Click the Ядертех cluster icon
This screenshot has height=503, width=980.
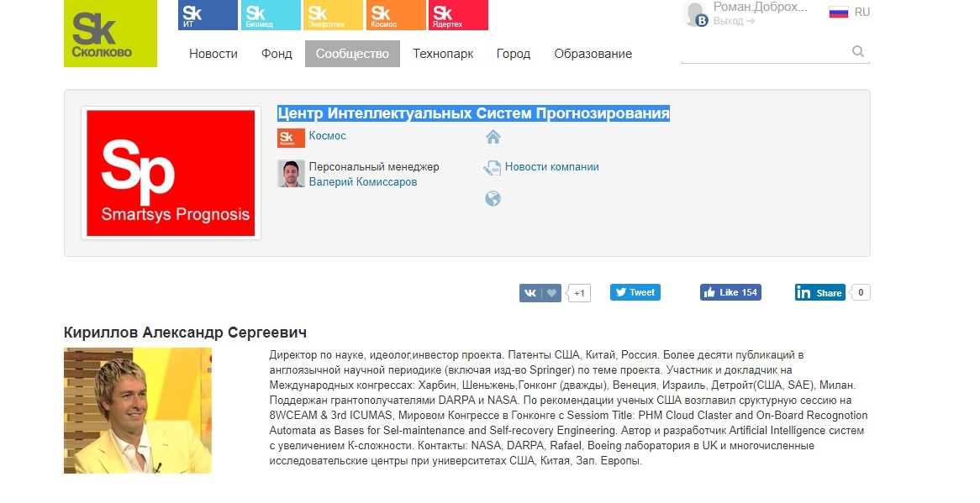[x=457, y=14]
